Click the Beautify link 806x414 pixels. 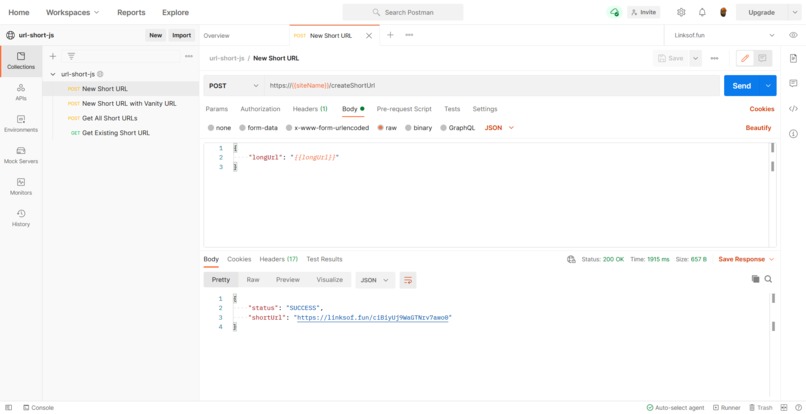(x=758, y=128)
